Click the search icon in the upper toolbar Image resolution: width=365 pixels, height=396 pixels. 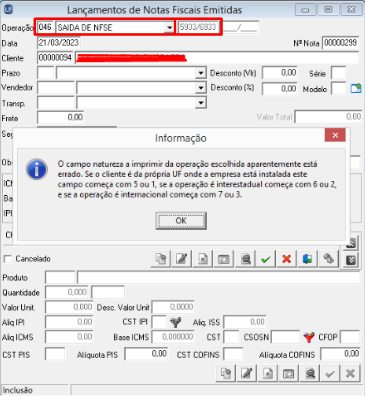[246, 259]
